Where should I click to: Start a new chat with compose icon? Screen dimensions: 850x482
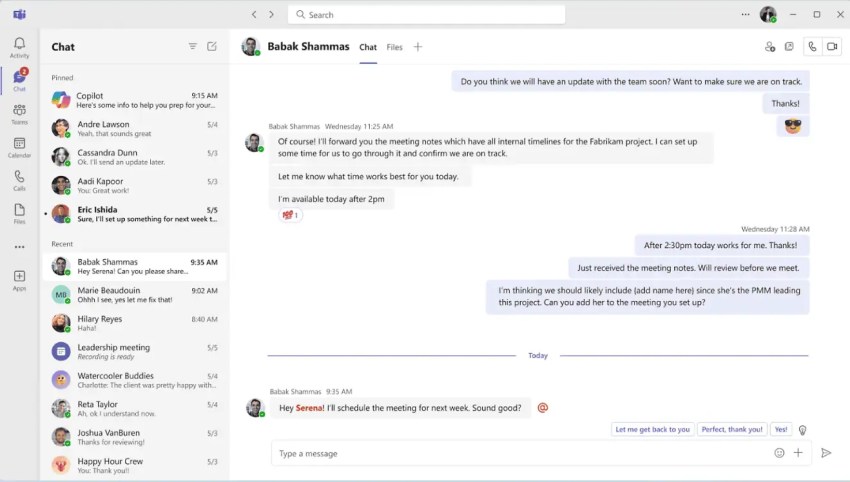pos(212,47)
